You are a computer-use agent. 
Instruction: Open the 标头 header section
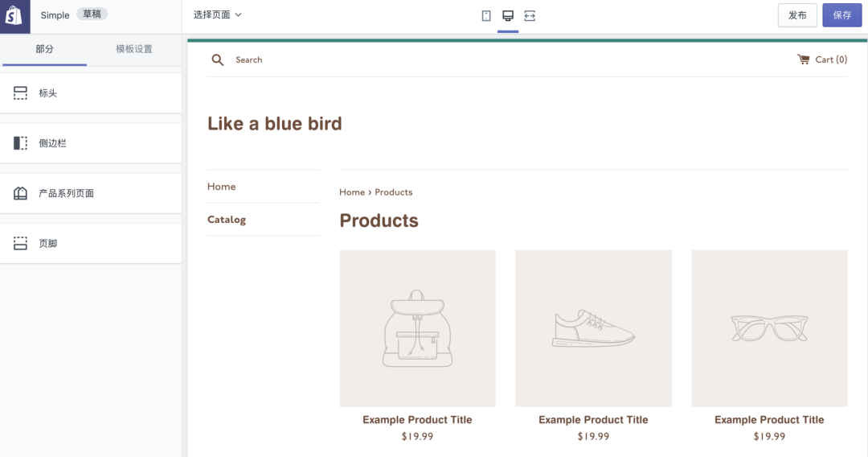pos(91,93)
